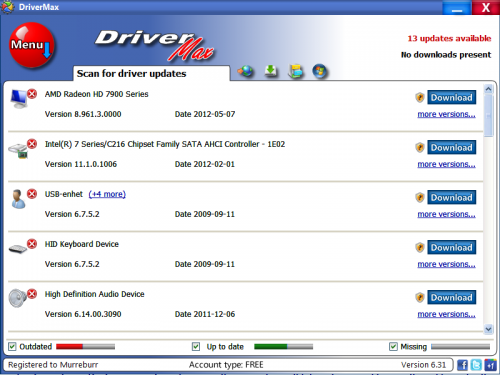The image size is (500, 375).
Task: Click Registered to Murreburr status text
Action: pyautogui.click(x=53, y=365)
